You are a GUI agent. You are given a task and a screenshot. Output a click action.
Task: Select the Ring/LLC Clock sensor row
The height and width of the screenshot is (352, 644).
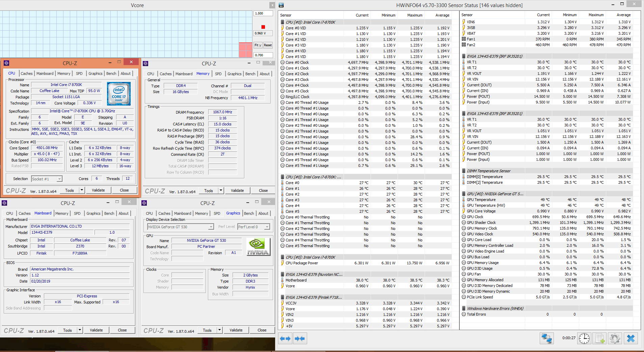366,97
